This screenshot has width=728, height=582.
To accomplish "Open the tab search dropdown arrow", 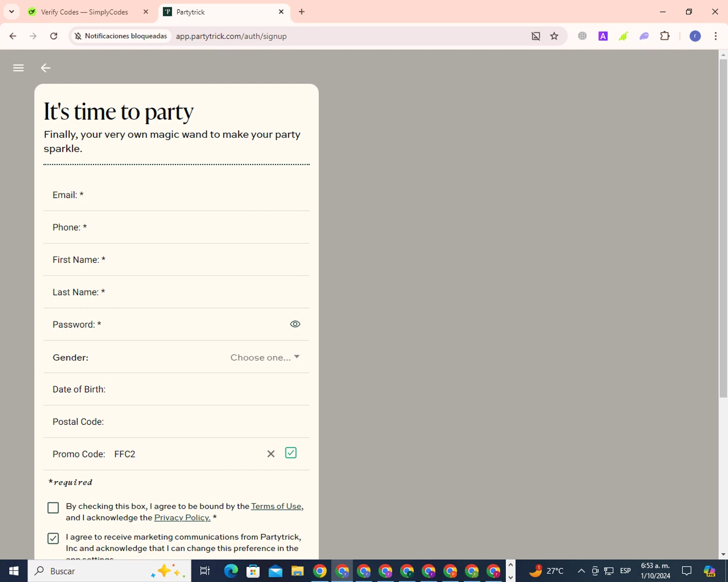I will click(12, 12).
